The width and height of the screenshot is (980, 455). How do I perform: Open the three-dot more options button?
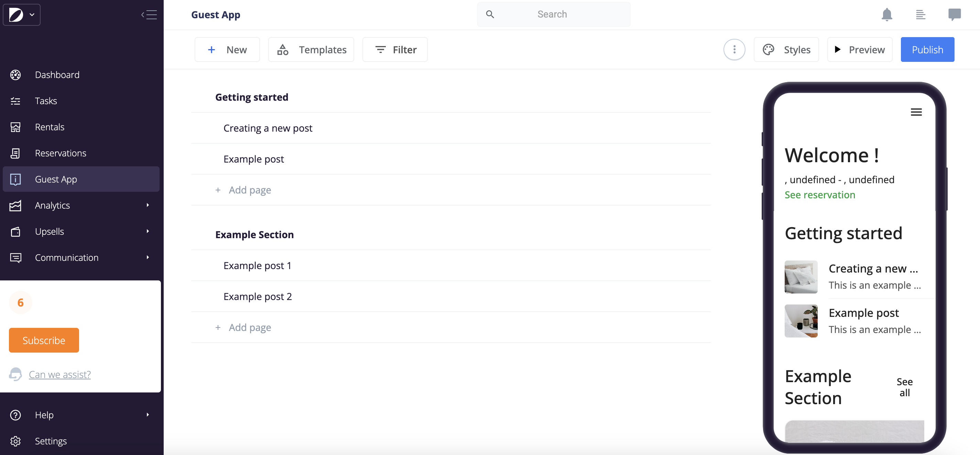(x=734, y=49)
